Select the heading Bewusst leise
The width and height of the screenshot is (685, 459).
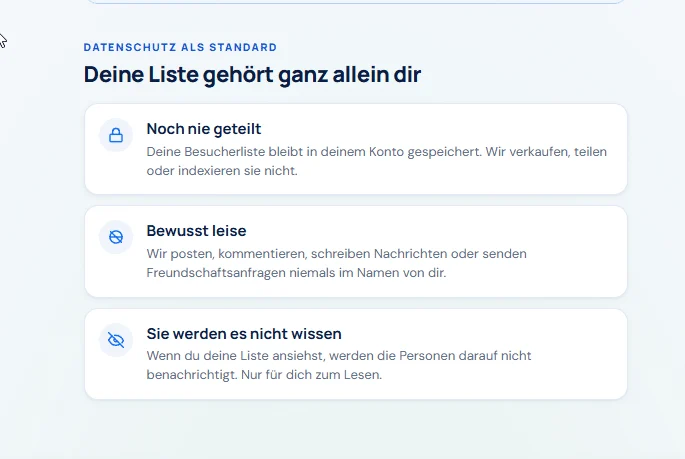coord(196,231)
